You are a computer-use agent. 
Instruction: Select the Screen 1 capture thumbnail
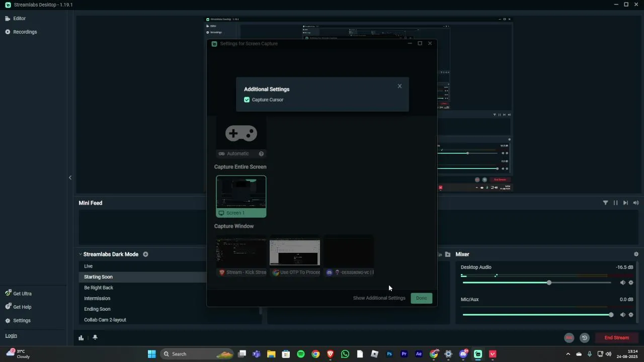[241, 197]
